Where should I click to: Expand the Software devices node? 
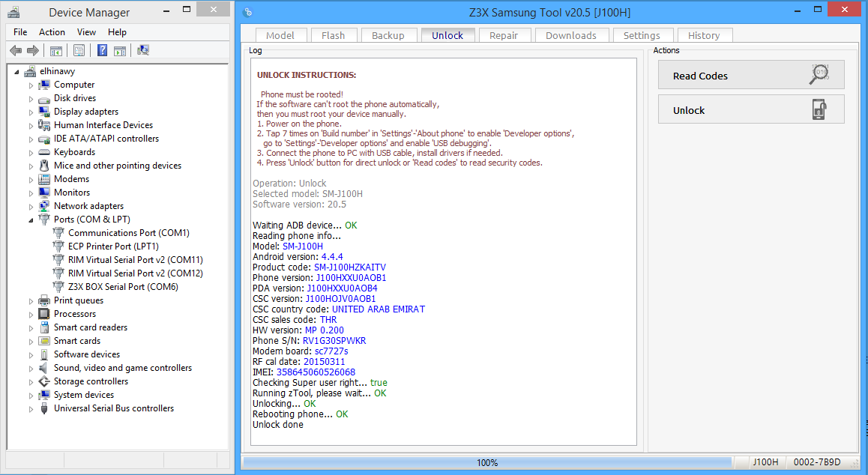31,355
